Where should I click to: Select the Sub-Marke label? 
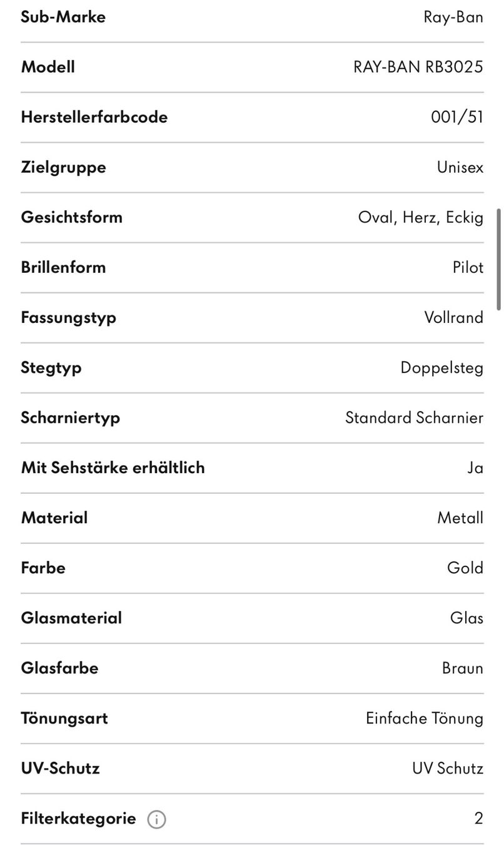[x=63, y=17]
